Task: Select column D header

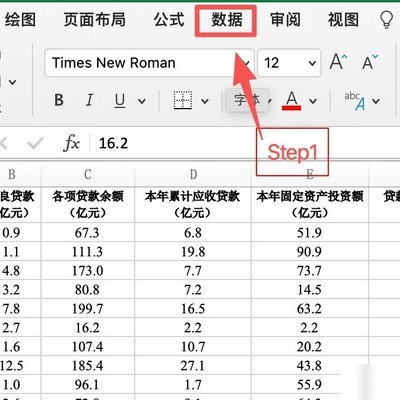Action: pyautogui.click(x=193, y=174)
